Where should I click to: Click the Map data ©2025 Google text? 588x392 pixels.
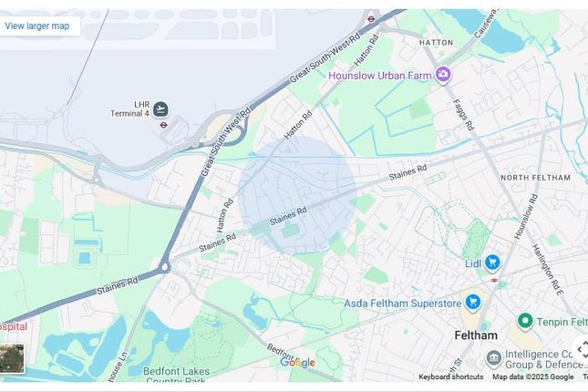pos(533,377)
